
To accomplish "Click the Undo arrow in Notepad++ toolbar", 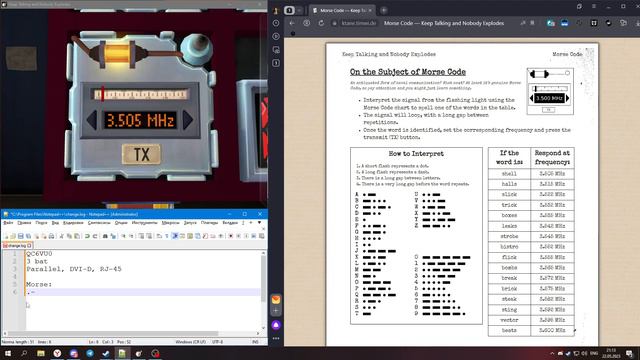I will (x=87, y=236).
